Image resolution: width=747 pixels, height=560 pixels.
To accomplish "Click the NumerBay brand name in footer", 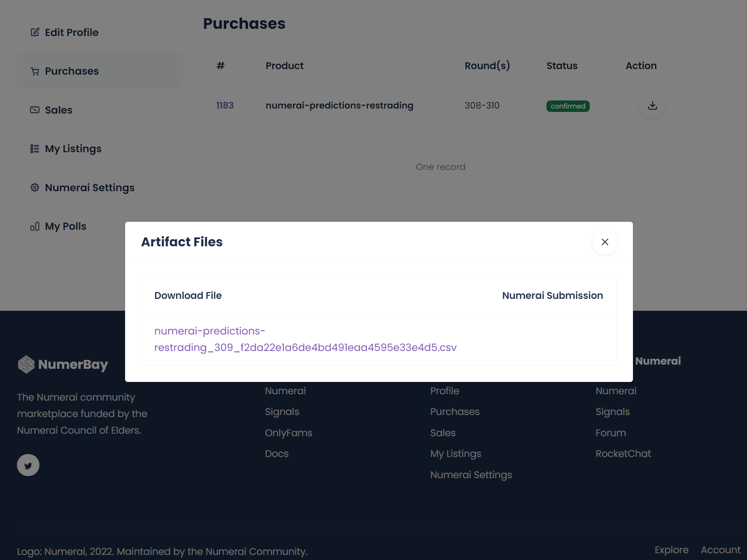I will (x=73, y=364).
